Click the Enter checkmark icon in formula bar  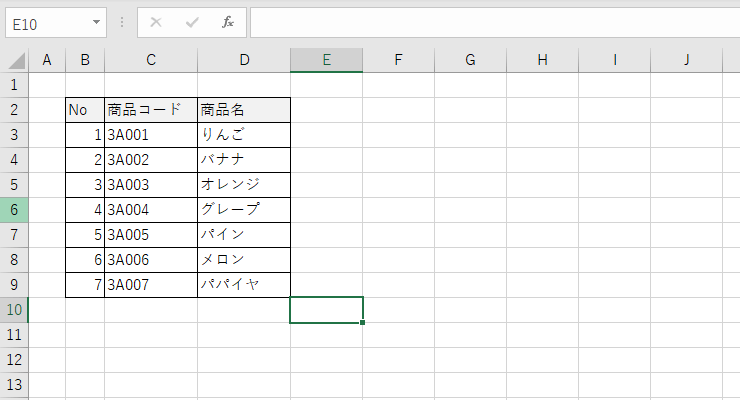point(192,22)
